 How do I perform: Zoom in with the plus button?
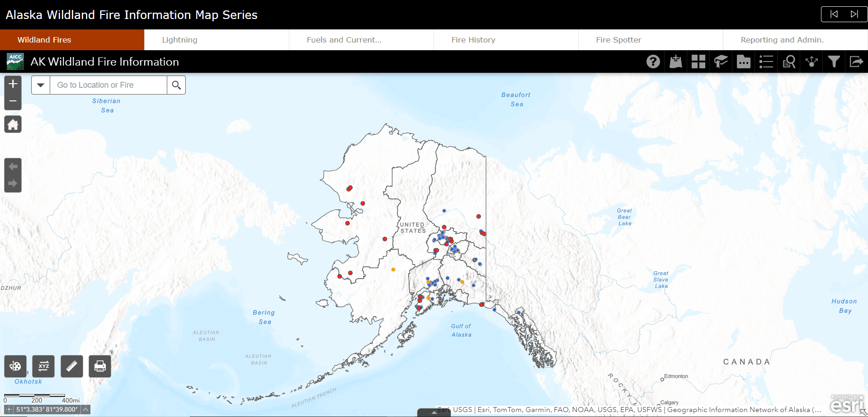[13, 84]
